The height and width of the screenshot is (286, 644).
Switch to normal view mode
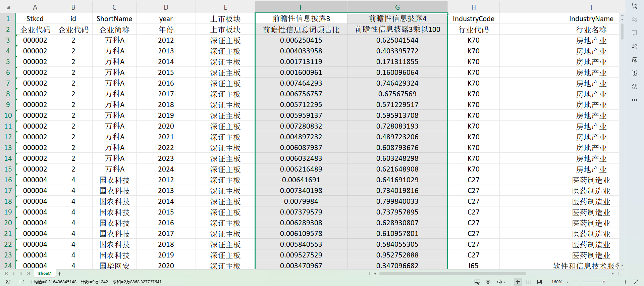(518, 282)
